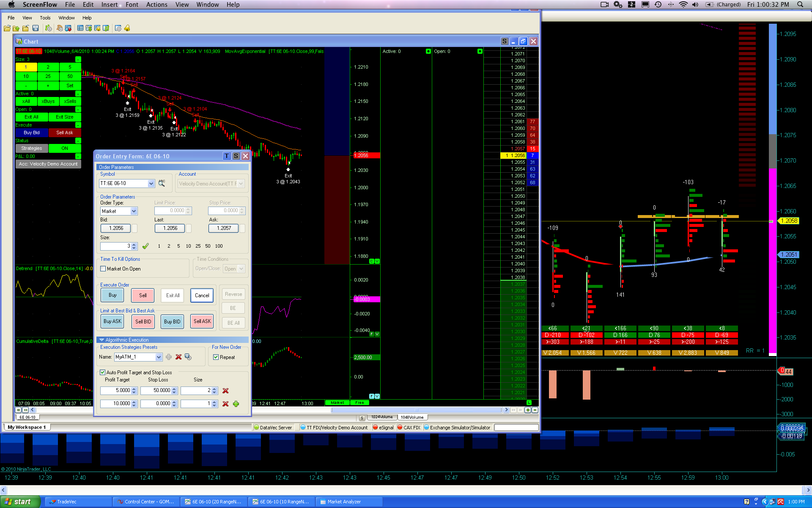Open Spotlight search in the Mac menu bar
This screenshot has height=508, width=812.
click(800, 5)
